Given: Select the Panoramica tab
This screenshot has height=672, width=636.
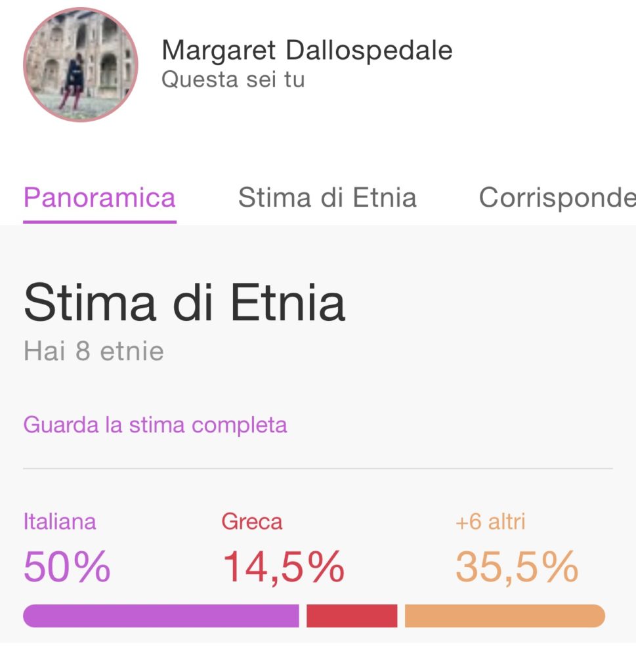Looking at the screenshot, I should 99,198.
